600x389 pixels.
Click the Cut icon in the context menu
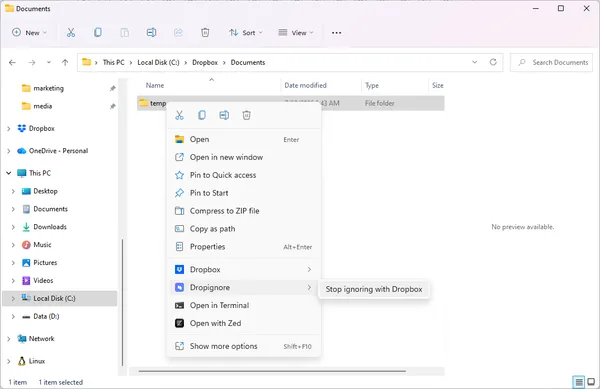tap(179, 115)
